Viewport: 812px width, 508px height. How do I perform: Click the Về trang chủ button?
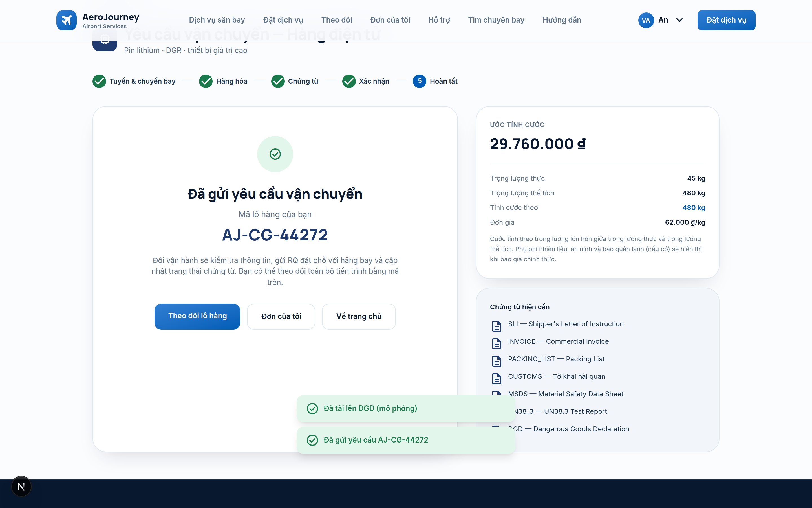[x=359, y=316]
